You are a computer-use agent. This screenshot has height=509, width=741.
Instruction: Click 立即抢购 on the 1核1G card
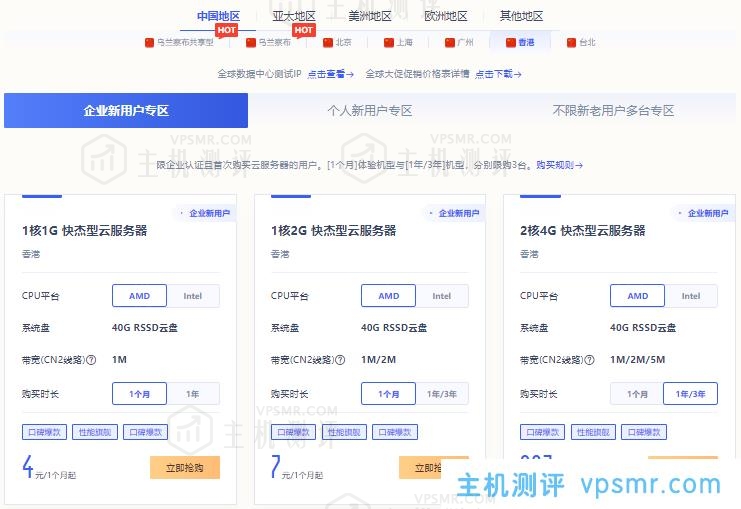point(185,467)
